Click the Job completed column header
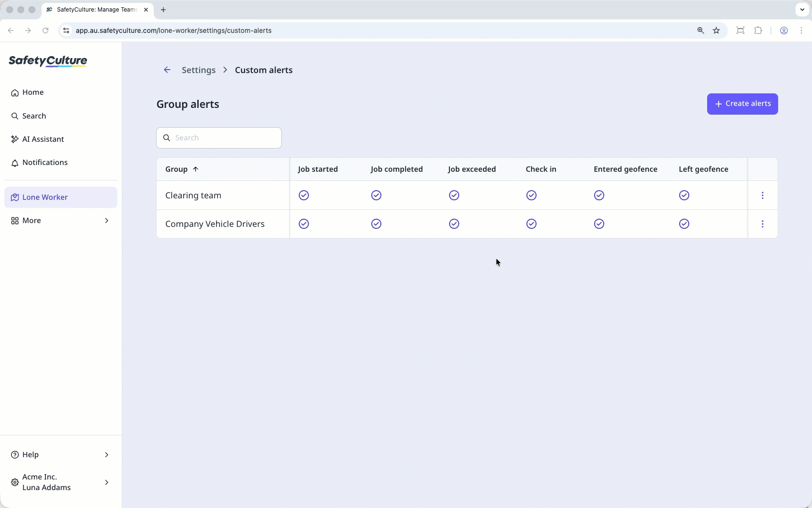 [x=397, y=169]
